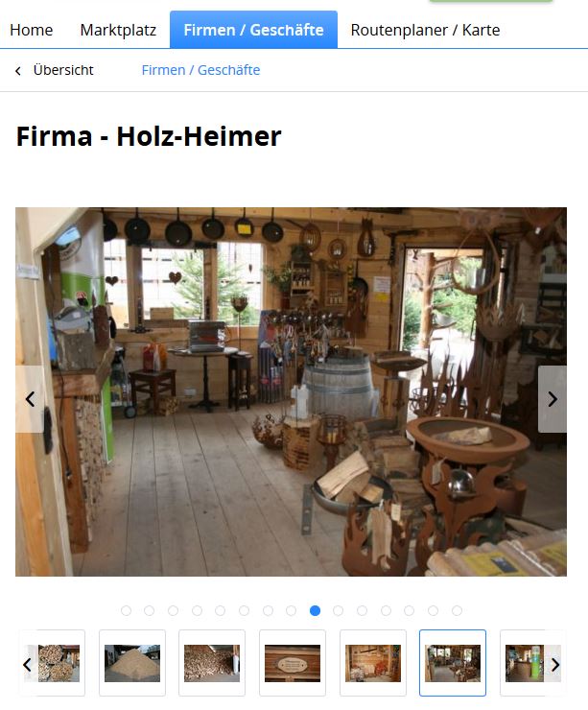Advance to the next image in the main slideshow
This screenshot has width=588, height=710.
point(553,399)
